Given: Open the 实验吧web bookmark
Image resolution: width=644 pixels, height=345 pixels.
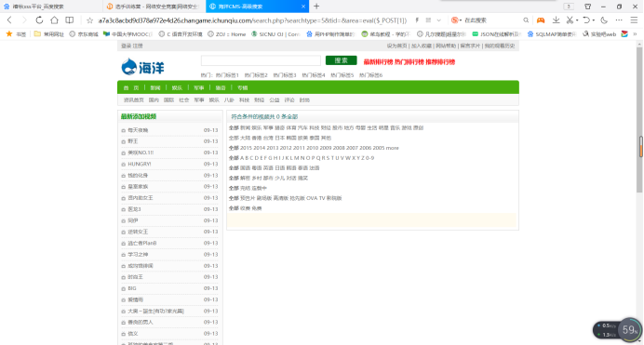Looking at the screenshot, I should pos(599,34).
